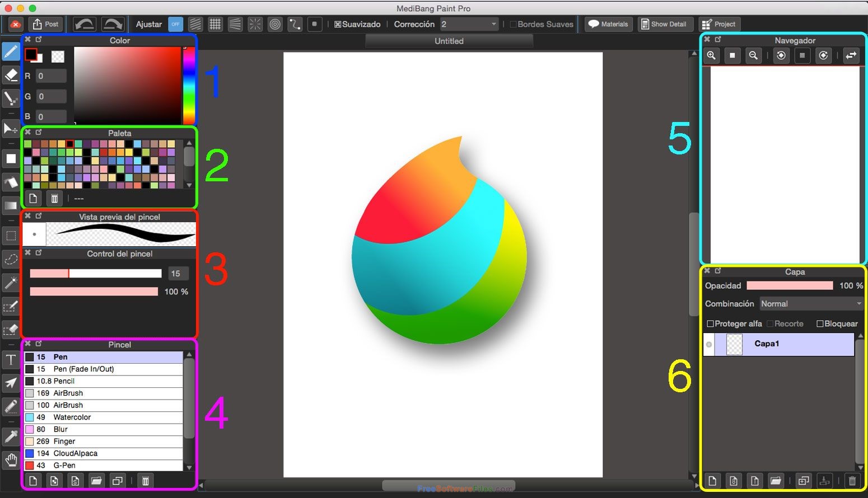Select the Eraser tool in the left toolbar
This screenshot has height=498, width=868.
pyautogui.click(x=11, y=75)
